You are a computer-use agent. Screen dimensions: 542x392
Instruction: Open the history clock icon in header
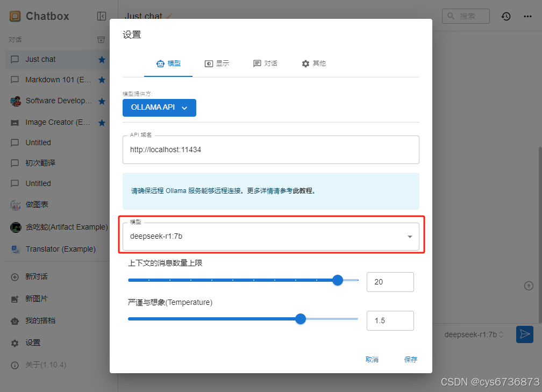(x=506, y=16)
